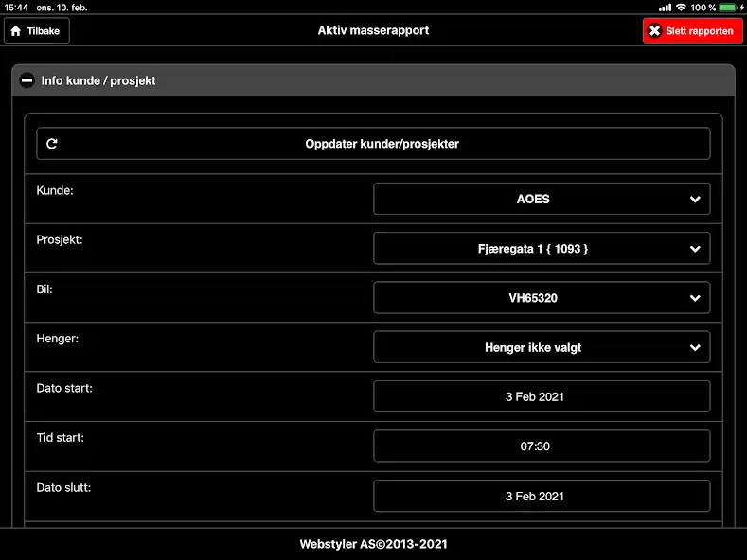This screenshot has height=560, width=747.
Task: Open the Bil dropdown VH65320
Action: (x=542, y=298)
